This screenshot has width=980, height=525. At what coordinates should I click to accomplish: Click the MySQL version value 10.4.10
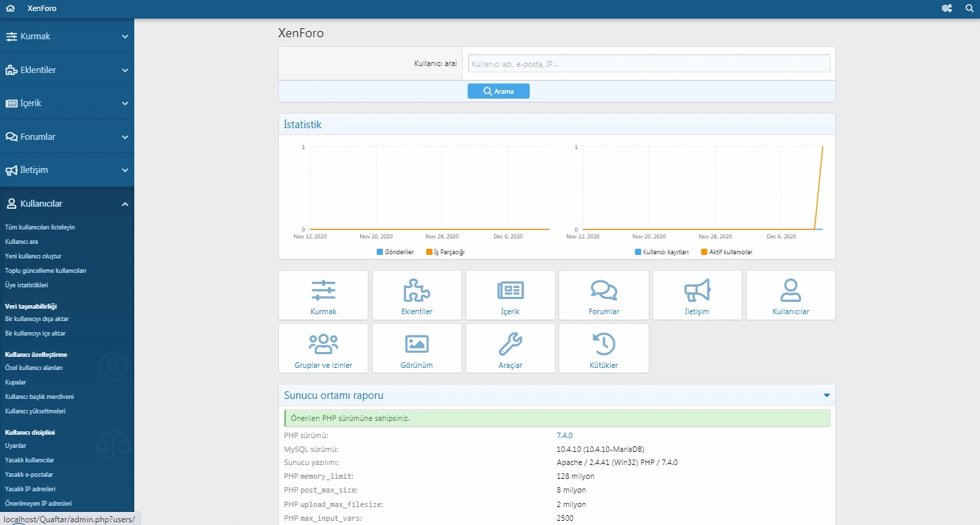601,449
